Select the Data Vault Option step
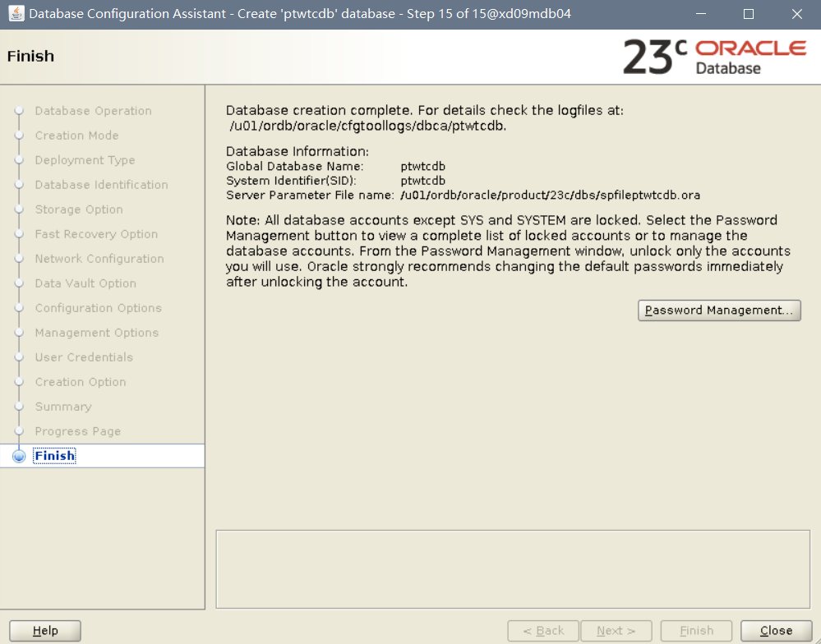This screenshot has width=821, height=644. click(x=85, y=283)
